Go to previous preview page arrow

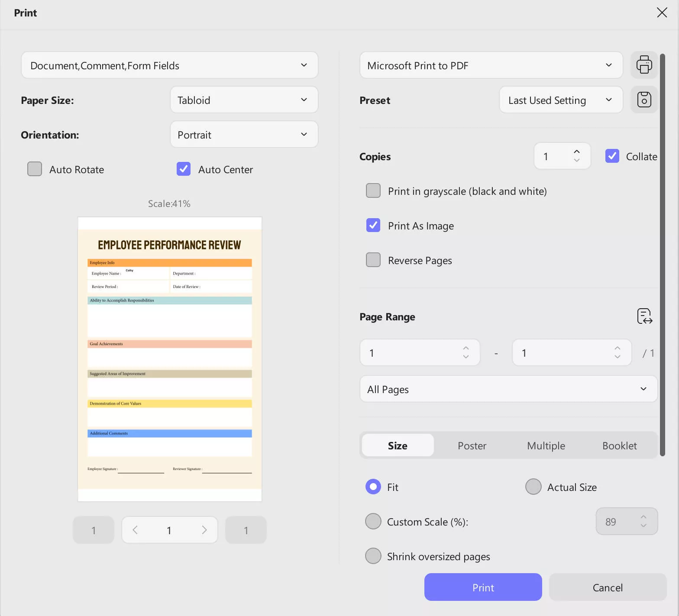135,530
